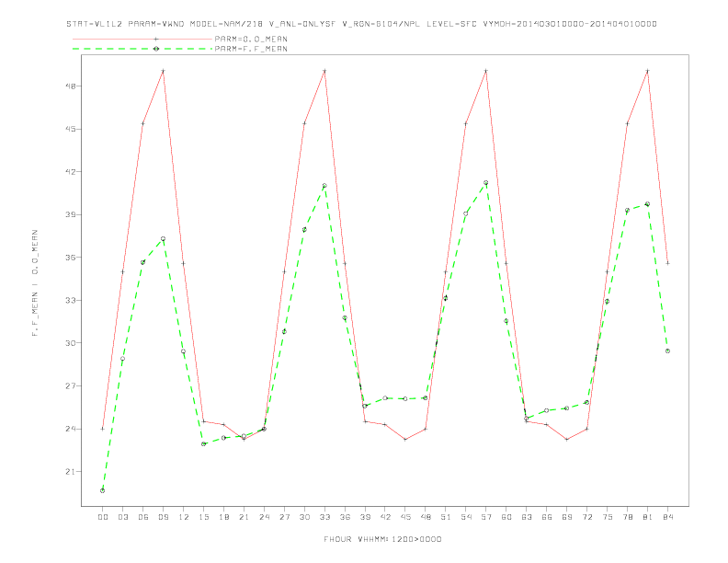Click the green dashed line sample in legend

[x=142, y=49]
